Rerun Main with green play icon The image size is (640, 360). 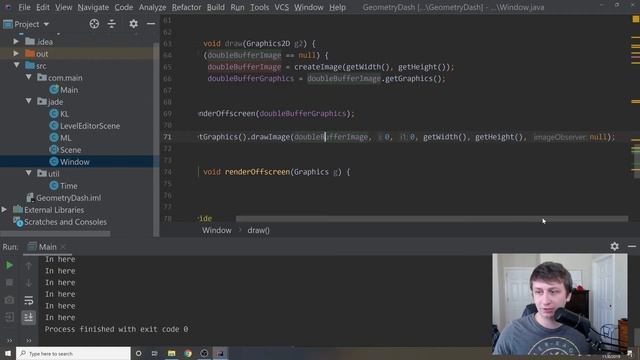tap(9, 265)
